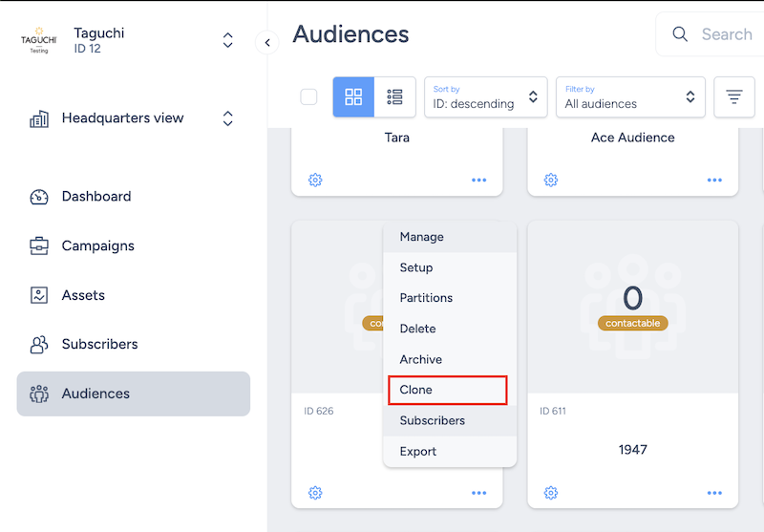Image resolution: width=764 pixels, height=532 pixels.
Task: Click the ID 626 label
Action: 319,412
